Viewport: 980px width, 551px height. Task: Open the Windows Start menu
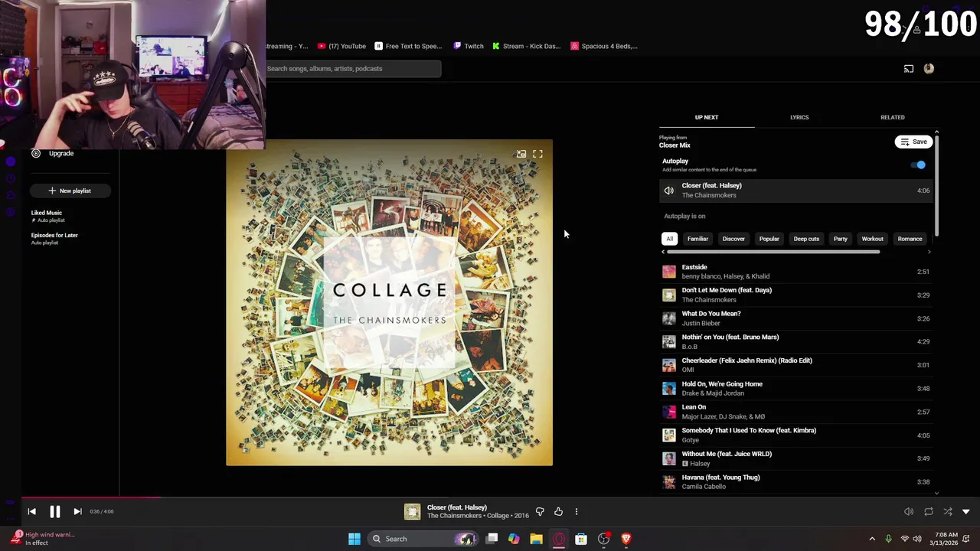[354, 539]
